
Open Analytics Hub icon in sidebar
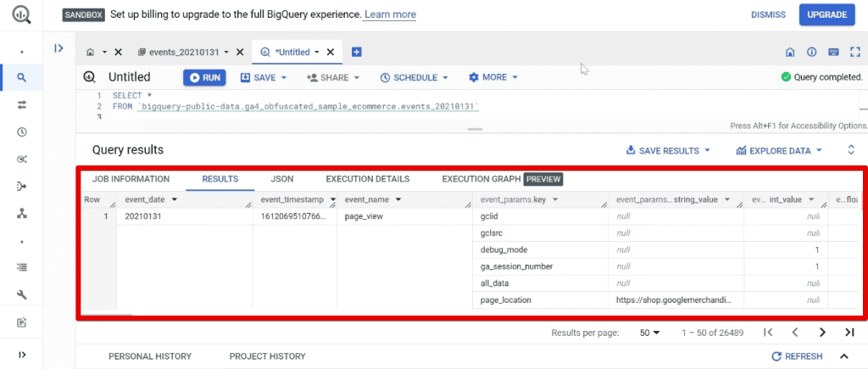[21, 159]
